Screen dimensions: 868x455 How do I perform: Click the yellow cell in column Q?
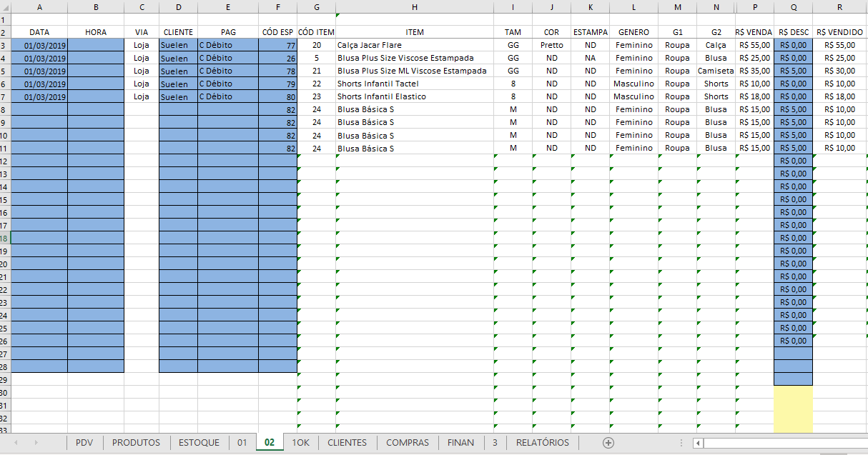[x=794, y=409]
